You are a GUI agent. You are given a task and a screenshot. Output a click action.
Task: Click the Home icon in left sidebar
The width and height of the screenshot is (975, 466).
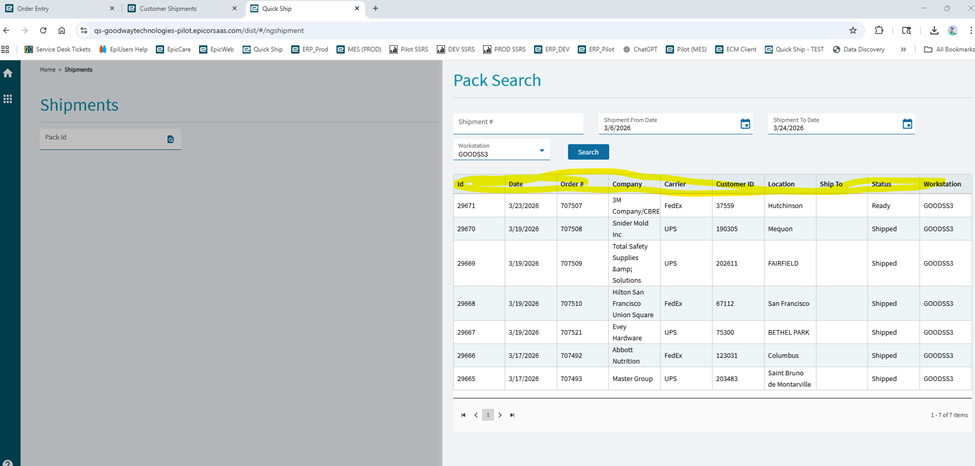point(8,73)
